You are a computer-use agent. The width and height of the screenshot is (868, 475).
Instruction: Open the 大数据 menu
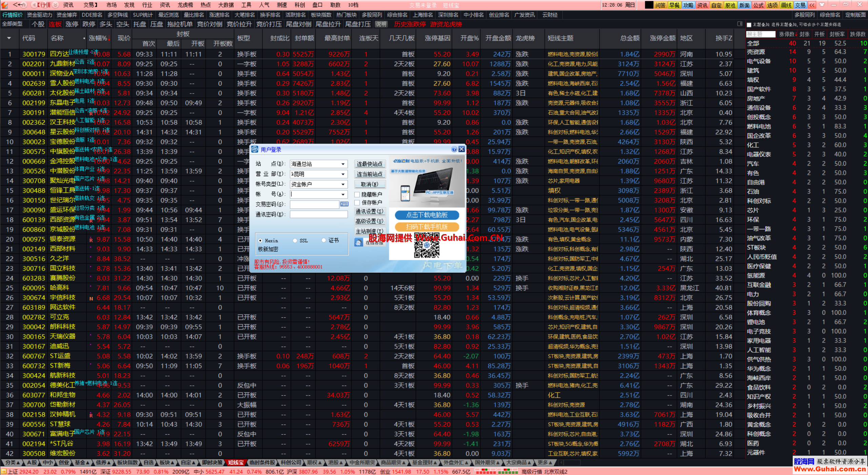click(x=226, y=5)
